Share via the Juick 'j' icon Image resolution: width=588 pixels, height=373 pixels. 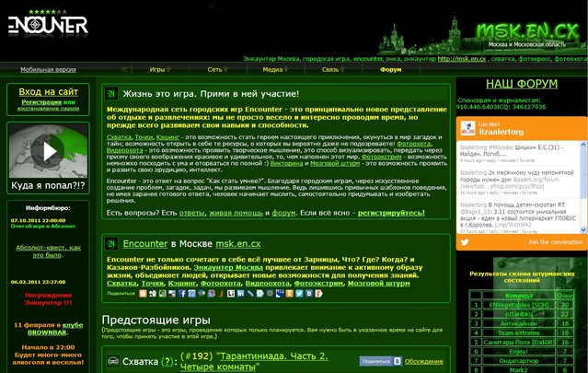click(222, 294)
